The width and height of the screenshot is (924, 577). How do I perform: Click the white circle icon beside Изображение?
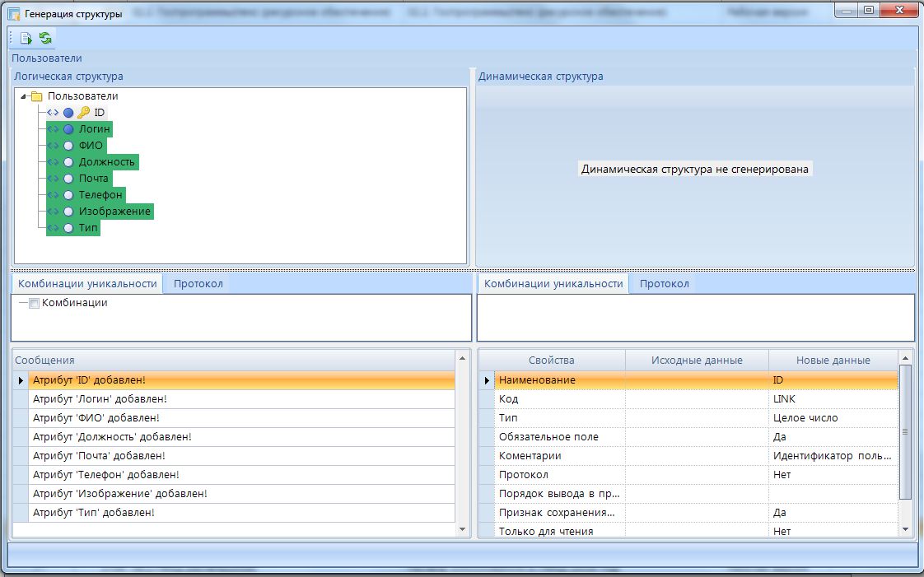click(x=68, y=212)
